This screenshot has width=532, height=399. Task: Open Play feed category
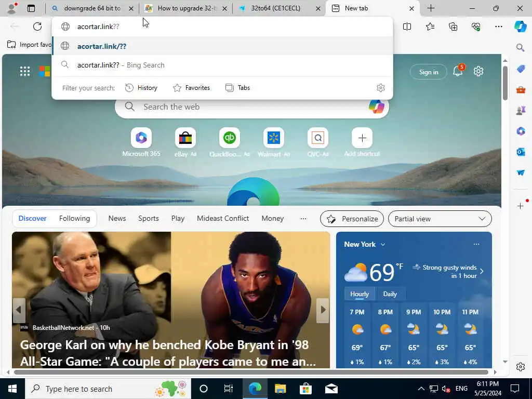178,219
